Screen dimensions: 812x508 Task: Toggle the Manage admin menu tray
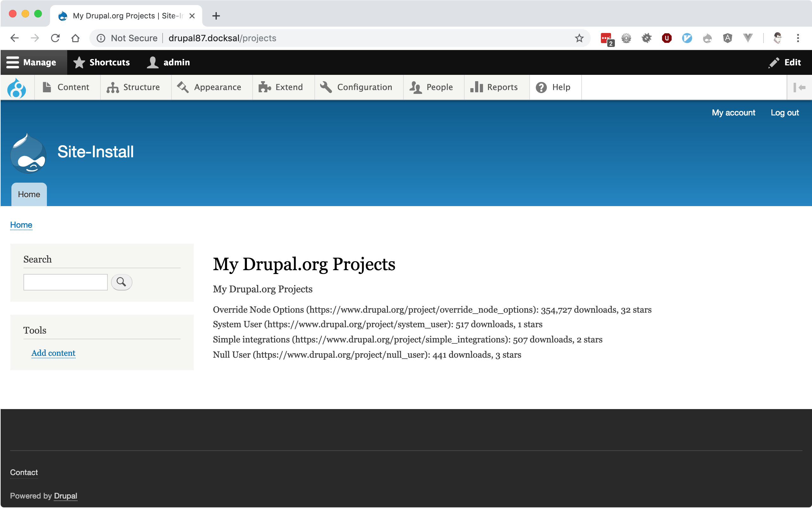(x=32, y=62)
